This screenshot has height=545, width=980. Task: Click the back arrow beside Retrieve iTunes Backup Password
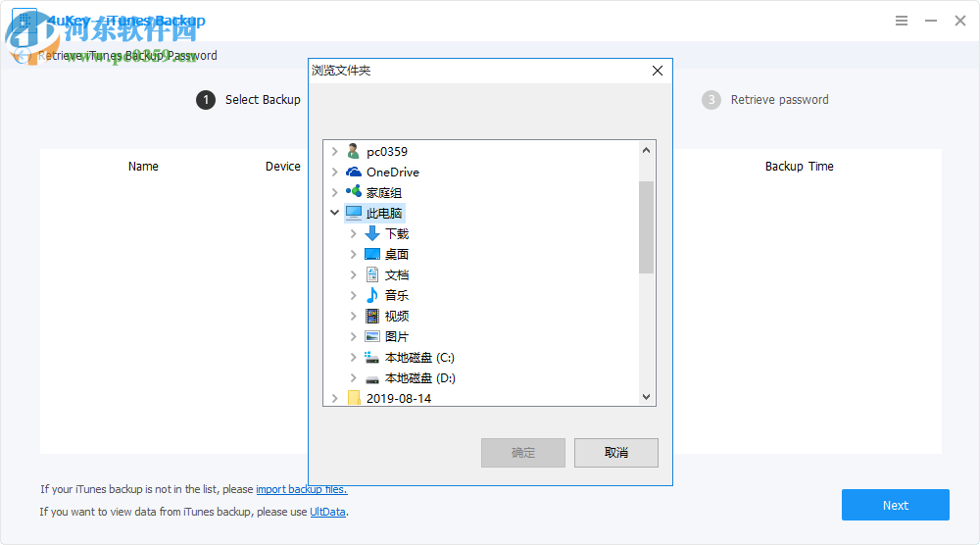pos(22,56)
